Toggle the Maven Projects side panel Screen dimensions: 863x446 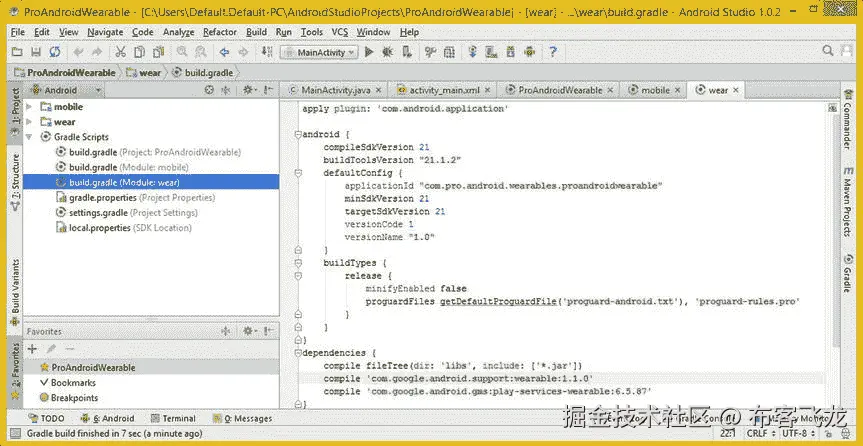pyautogui.click(x=848, y=203)
